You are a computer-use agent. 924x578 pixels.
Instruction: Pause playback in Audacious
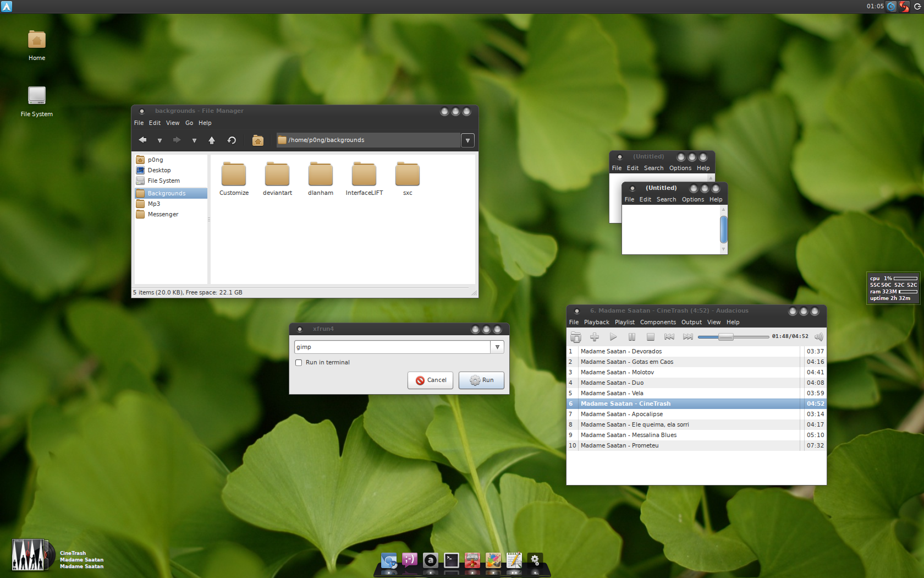[x=632, y=337]
